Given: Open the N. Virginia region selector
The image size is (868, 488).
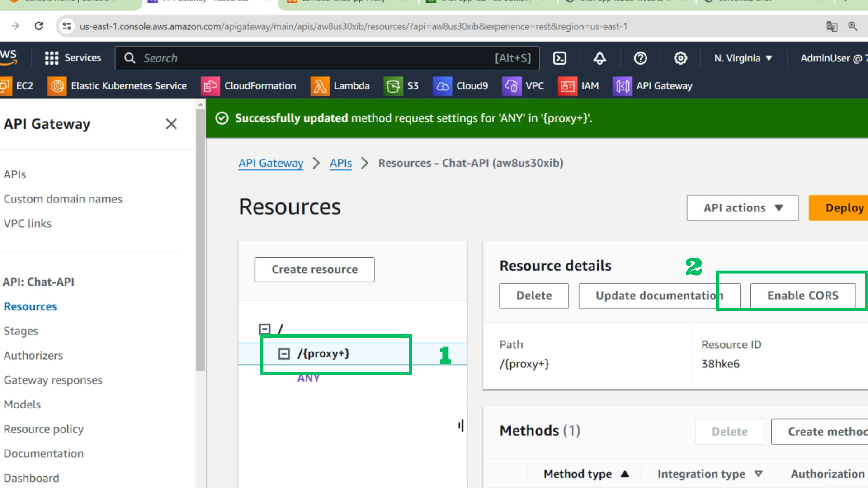Looking at the screenshot, I should (x=743, y=58).
